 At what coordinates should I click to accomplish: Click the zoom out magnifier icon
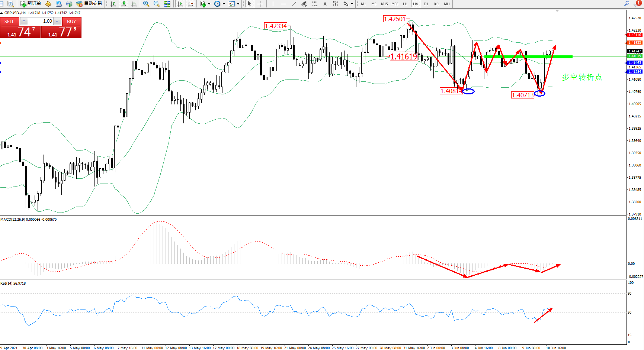click(157, 4)
